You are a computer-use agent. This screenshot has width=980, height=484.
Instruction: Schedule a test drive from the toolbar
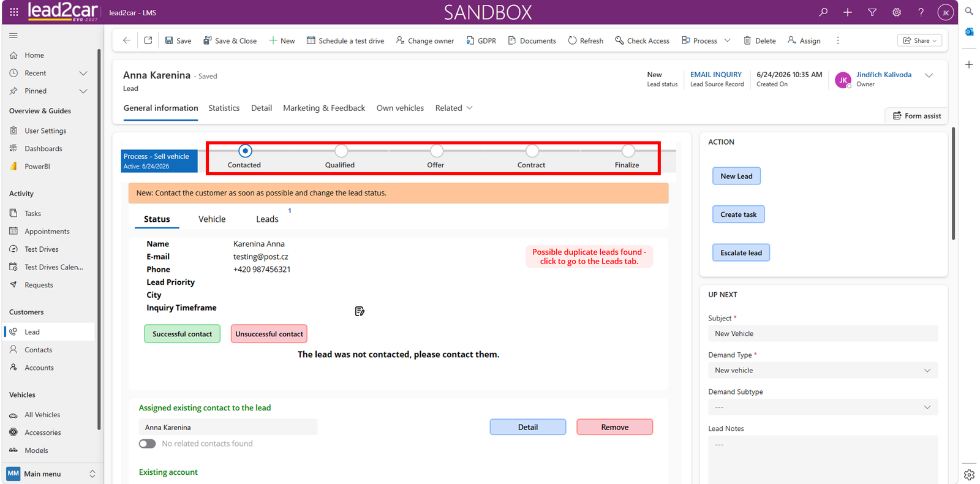tap(345, 40)
